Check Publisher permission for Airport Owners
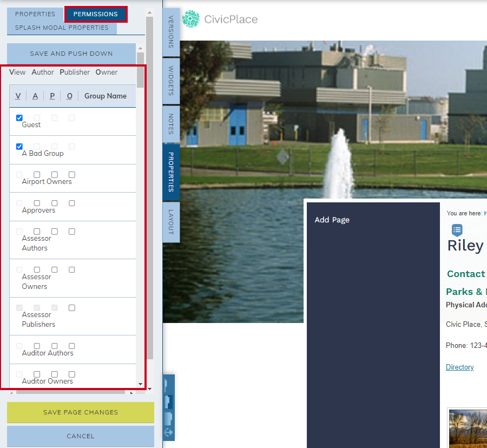Image resolution: width=487 pixels, height=448 pixels. click(x=55, y=175)
